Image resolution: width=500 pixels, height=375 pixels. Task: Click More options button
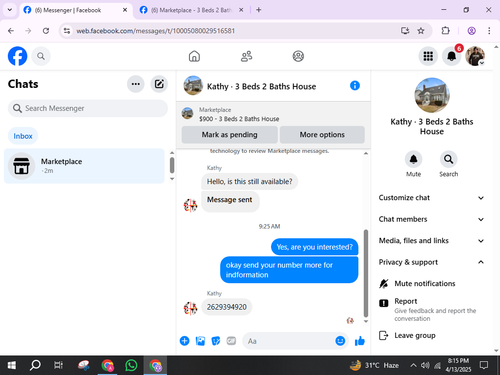[322, 135]
